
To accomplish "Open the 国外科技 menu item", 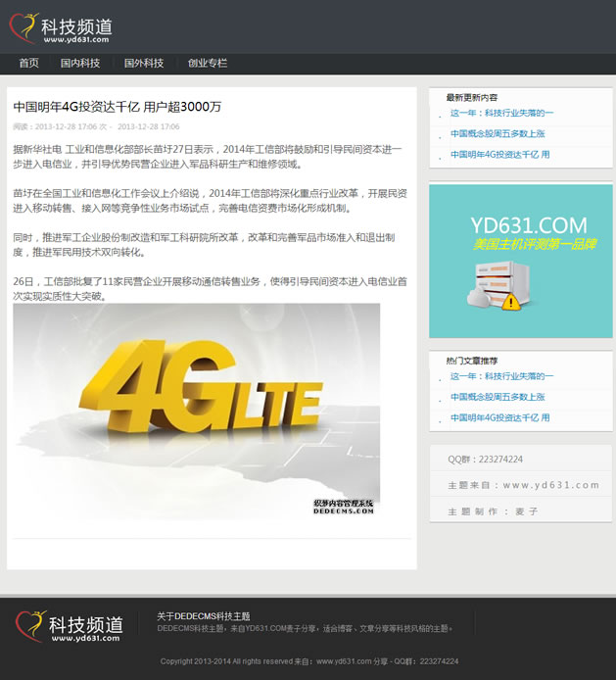I will click(144, 64).
